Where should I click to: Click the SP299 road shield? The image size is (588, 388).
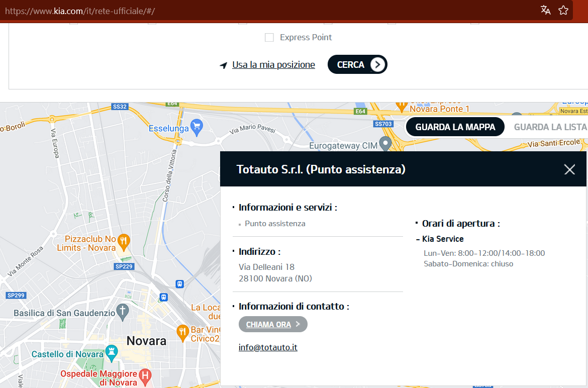click(16, 296)
